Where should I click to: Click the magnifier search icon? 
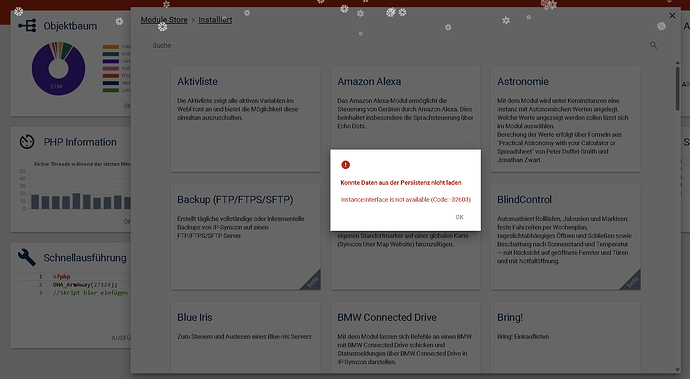pyautogui.click(x=653, y=45)
